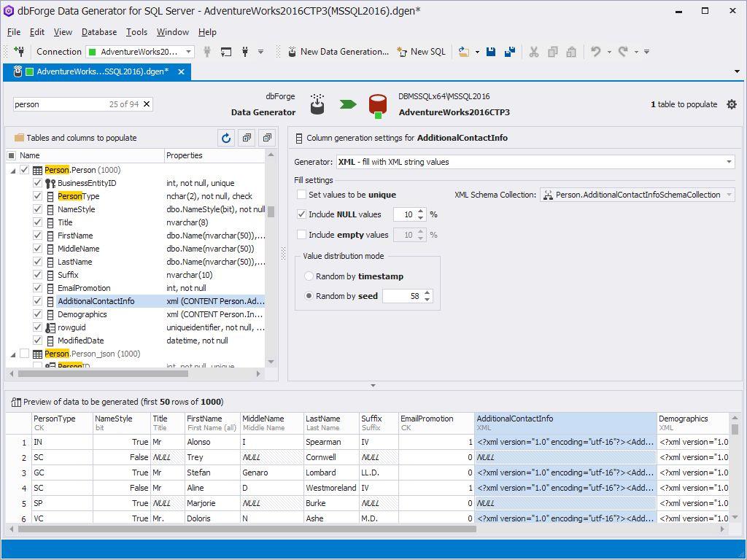Screen dimensions: 747x560
Task: Enable Include empty values
Action: 301,235
